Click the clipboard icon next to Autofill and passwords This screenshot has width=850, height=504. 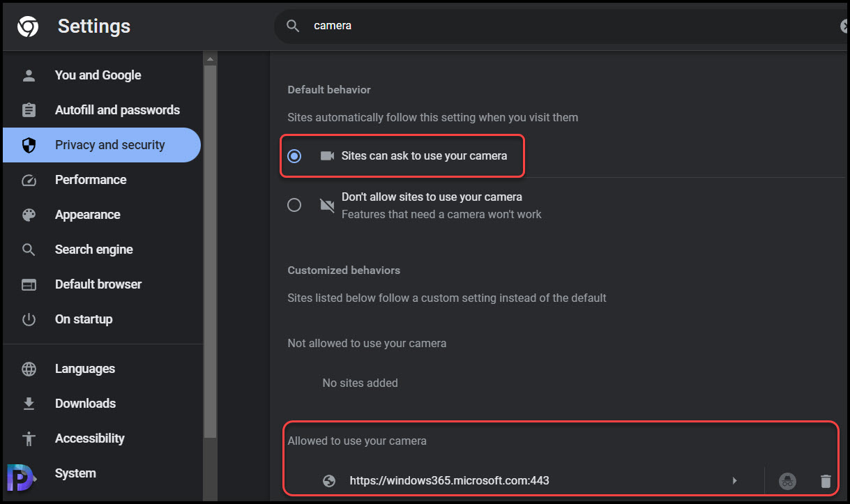tap(29, 110)
